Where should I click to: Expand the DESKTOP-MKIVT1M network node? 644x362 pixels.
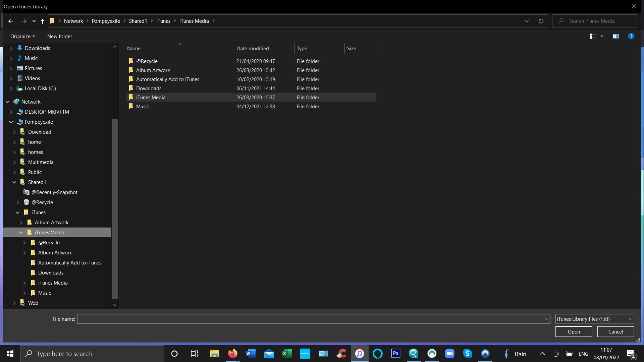(11, 112)
